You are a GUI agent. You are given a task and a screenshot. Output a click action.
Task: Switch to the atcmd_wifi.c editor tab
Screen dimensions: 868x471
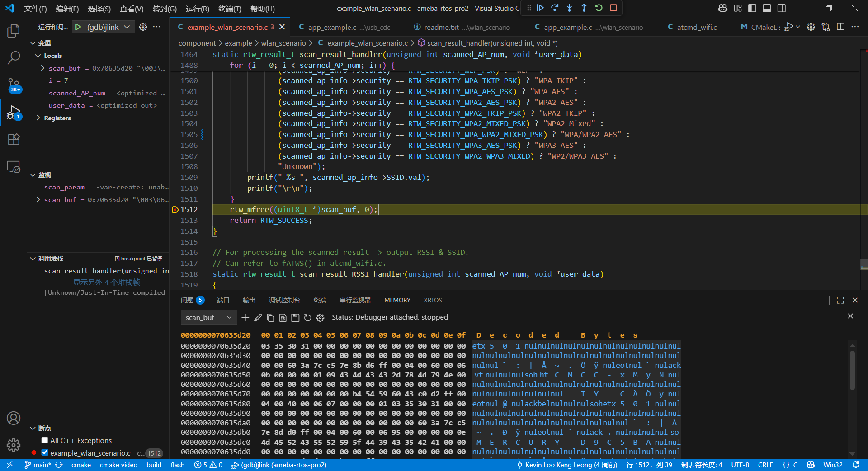697,27
